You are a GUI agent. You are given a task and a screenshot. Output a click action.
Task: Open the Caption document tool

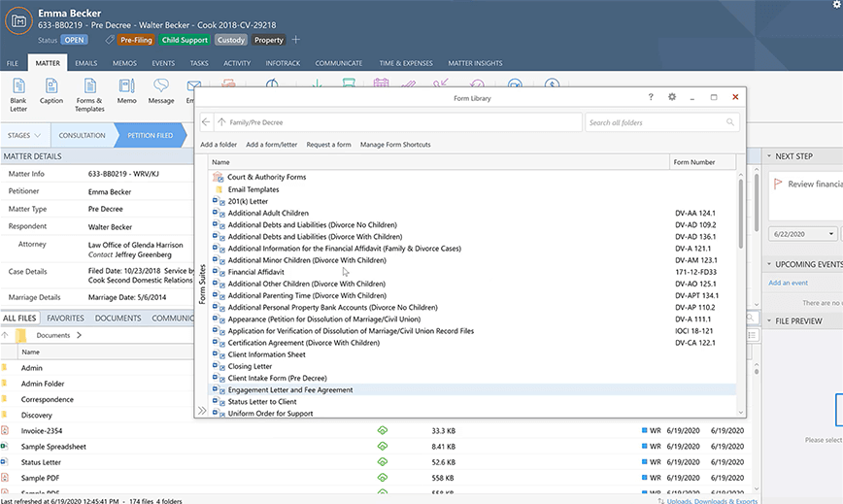[x=51, y=91]
